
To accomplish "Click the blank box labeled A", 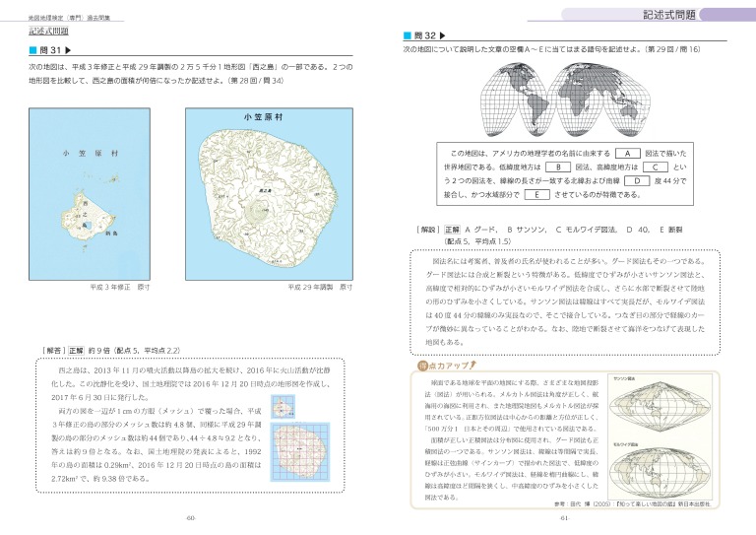I will pyautogui.click(x=627, y=154).
